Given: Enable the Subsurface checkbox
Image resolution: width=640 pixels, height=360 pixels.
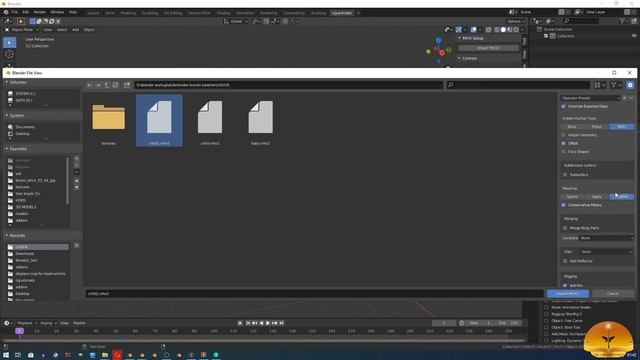Looking at the screenshot, I should [565, 175].
